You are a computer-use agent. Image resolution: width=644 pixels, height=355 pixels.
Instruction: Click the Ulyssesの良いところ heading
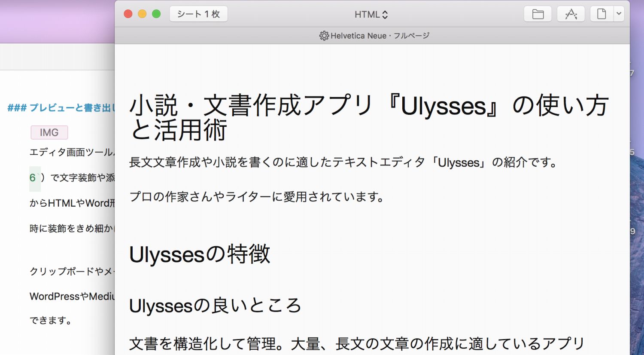215,306
